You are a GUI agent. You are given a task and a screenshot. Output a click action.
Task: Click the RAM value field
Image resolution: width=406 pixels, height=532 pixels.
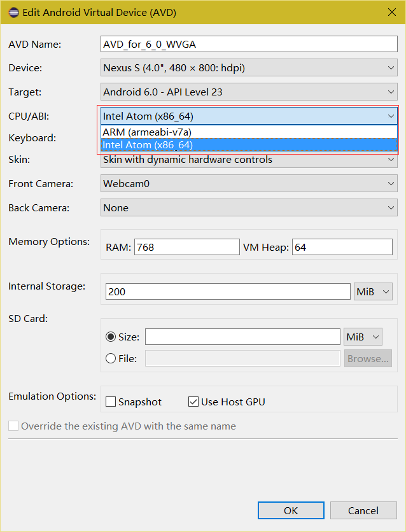point(187,247)
